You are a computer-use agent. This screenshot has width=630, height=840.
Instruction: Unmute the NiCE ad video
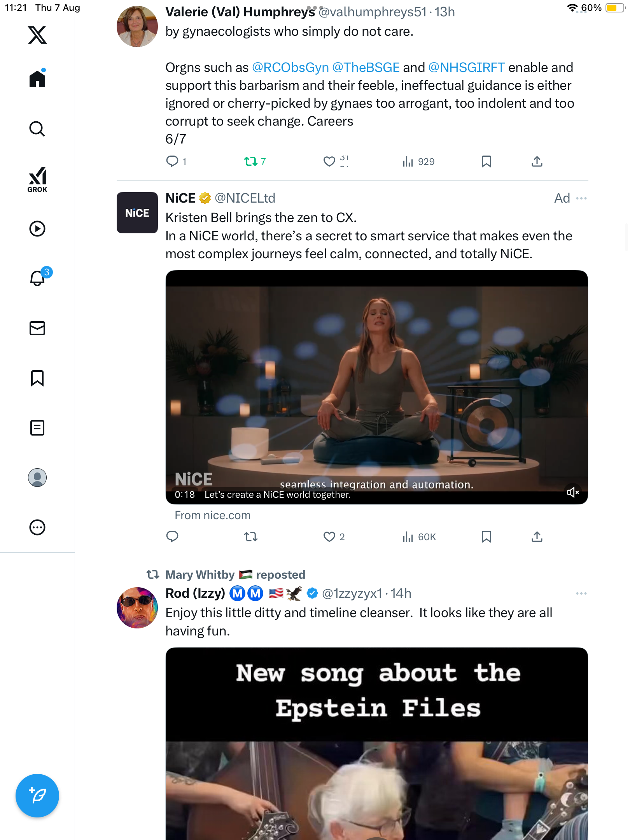pyautogui.click(x=573, y=492)
